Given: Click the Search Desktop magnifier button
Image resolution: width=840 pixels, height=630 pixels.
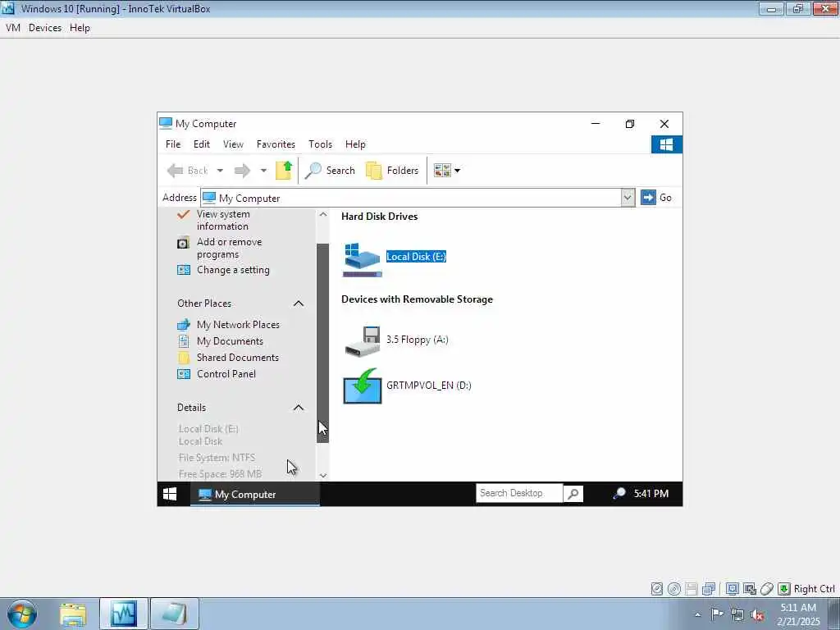Looking at the screenshot, I should 573,493.
